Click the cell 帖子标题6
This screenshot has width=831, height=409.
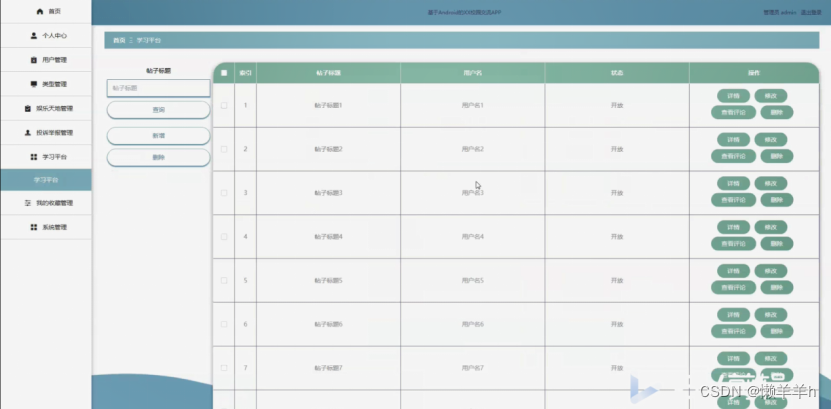click(x=328, y=324)
